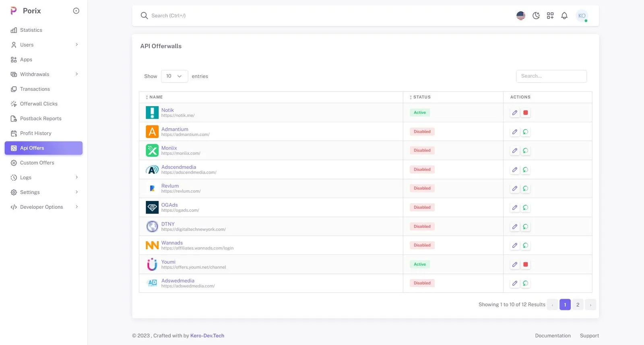This screenshot has width=644, height=345.
Task: Click the edit pencil for Youmi
Action: pos(515,265)
